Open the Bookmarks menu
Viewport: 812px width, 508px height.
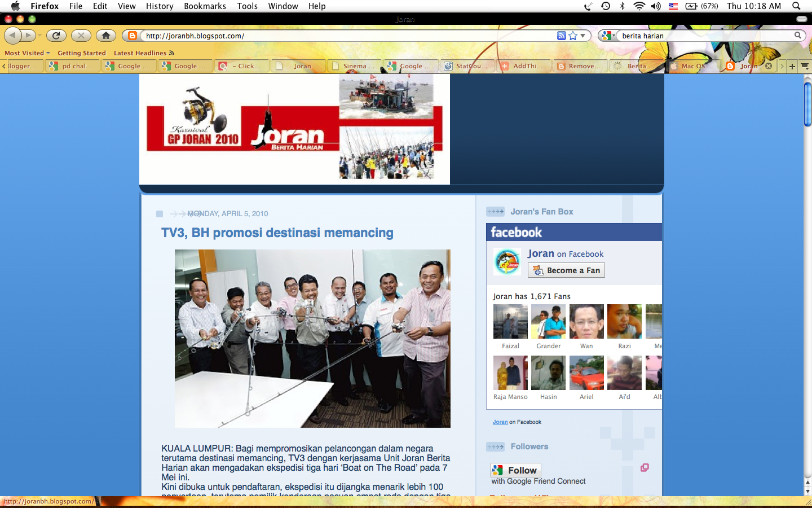[x=205, y=6]
